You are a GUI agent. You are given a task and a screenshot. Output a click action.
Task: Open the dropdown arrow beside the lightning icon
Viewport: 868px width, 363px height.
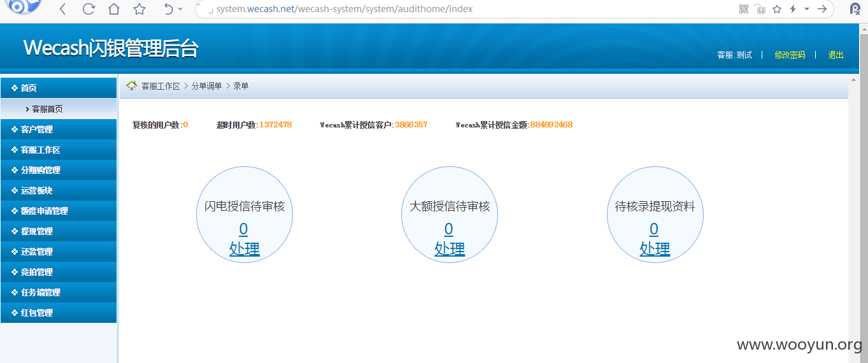(807, 9)
